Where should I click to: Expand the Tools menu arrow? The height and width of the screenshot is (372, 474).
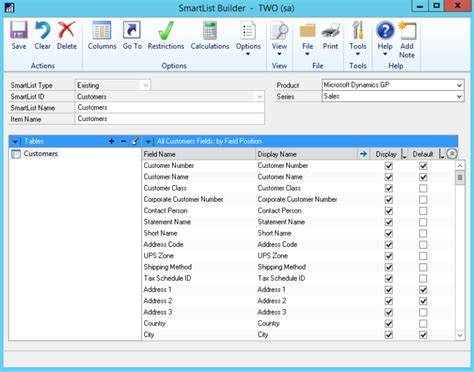point(358,54)
